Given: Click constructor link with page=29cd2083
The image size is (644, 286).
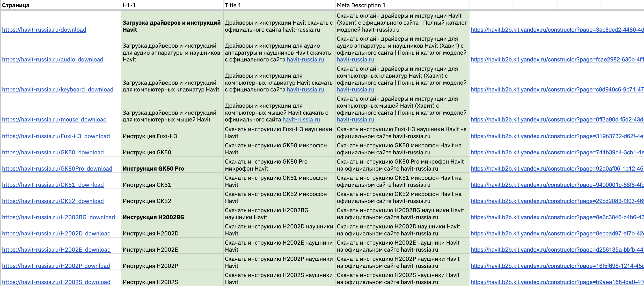Looking at the screenshot, I should (557, 201).
